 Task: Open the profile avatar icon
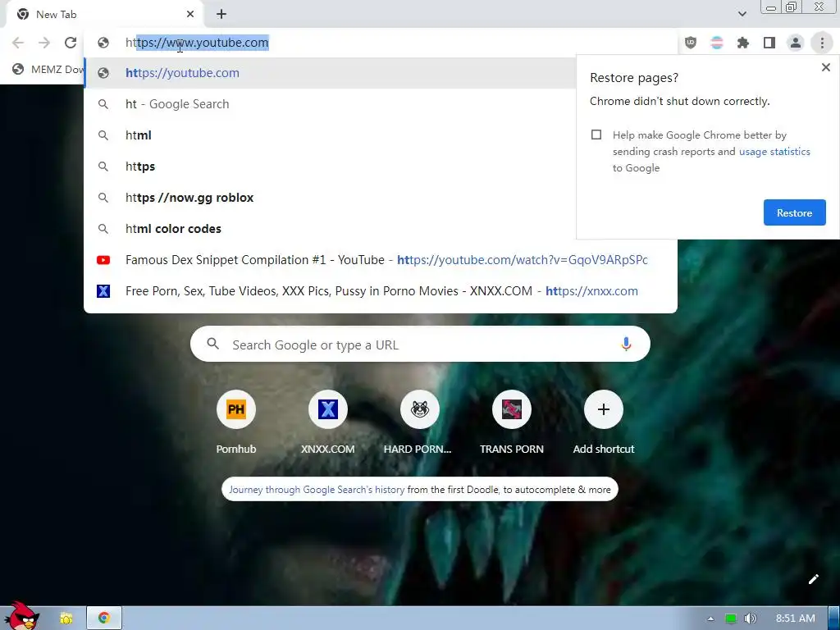point(796,43)
